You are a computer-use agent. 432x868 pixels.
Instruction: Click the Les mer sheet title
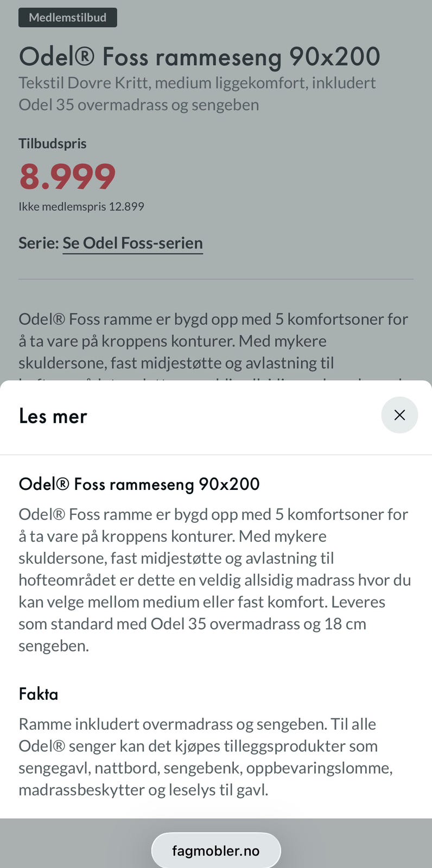(53, 416)
